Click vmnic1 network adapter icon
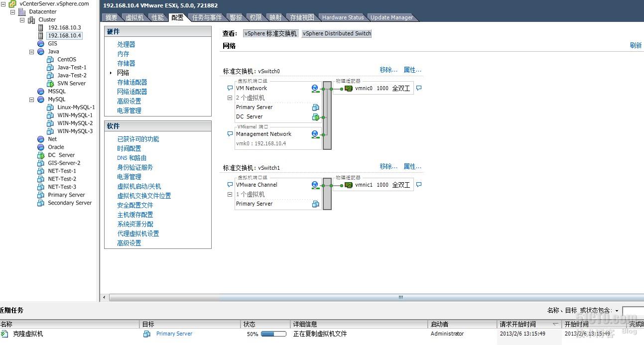 click(349, 185)
